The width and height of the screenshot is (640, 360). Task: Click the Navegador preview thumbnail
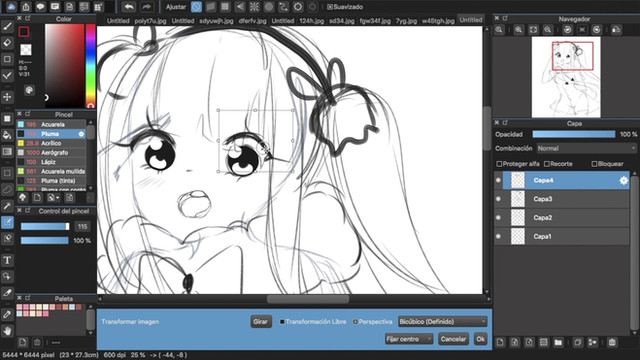pyautogui.click(x=566, y=77)
